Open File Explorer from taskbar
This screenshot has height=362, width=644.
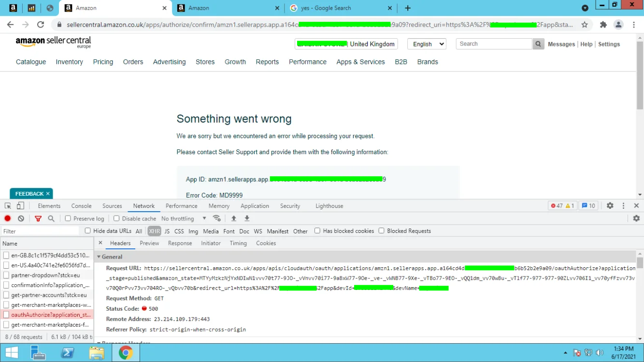point(97,353)
